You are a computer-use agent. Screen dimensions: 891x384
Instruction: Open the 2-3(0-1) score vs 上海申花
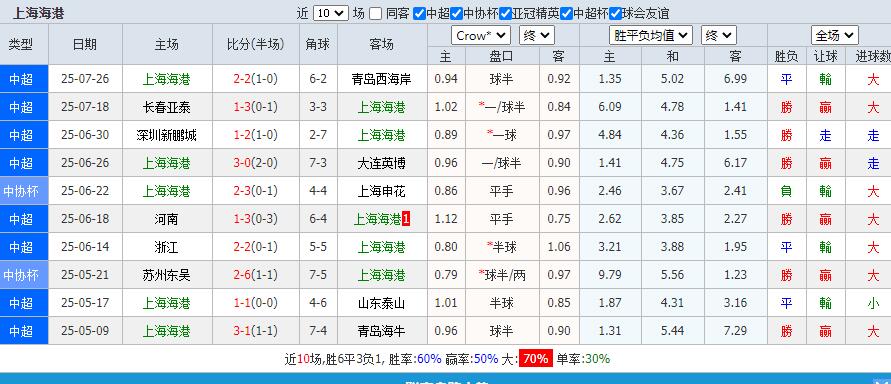click(256, 191)
